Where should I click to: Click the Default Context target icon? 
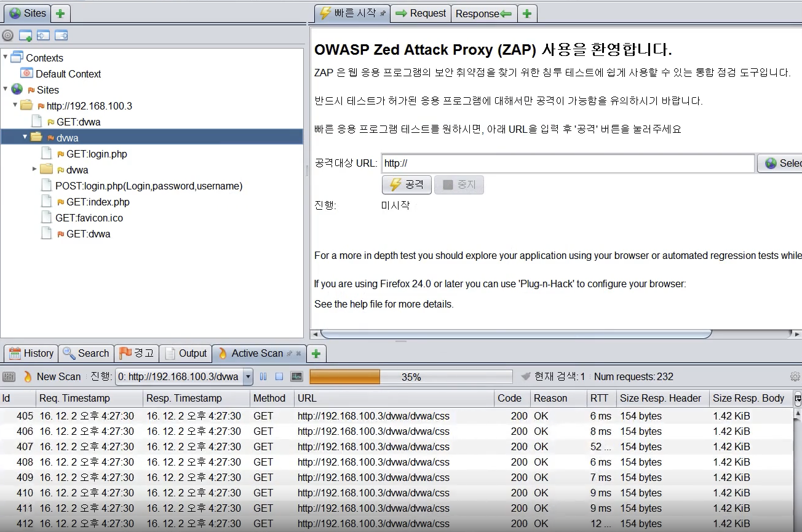pos(26,73)
